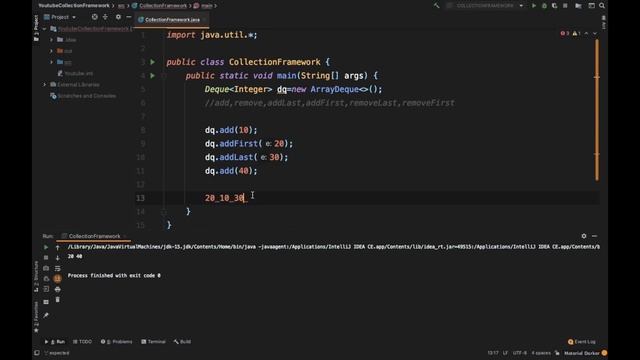Open the Event Log
This screenshot has width=640, height=360.
(x=582, y=342)
